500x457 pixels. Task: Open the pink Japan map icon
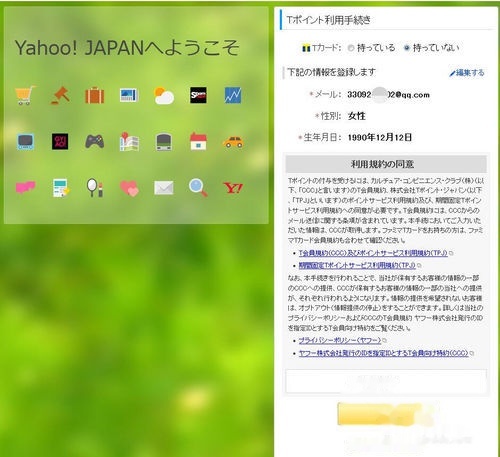coord(25,187)
